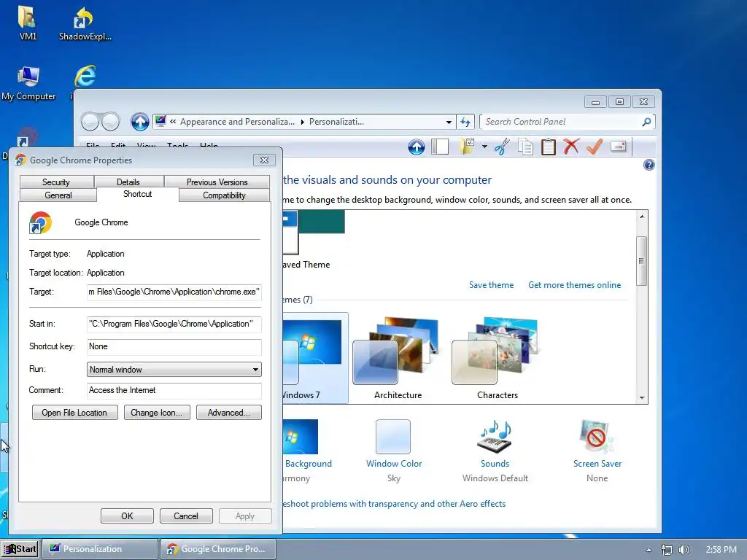Image resolution: width=747 pixels, height=560 pixels.
Task: Select the Architecture theme
Action: (x=398, y=359)
